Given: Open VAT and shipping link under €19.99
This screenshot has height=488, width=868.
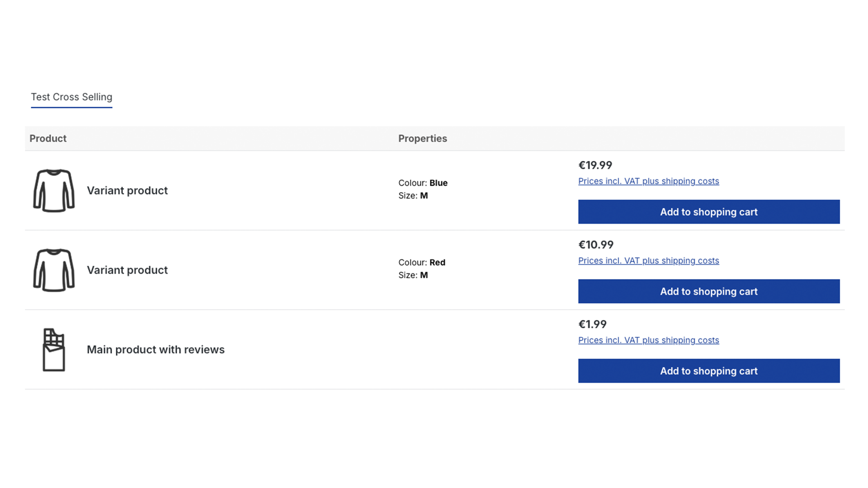Looking at the screenshot, I should (648, 181).
